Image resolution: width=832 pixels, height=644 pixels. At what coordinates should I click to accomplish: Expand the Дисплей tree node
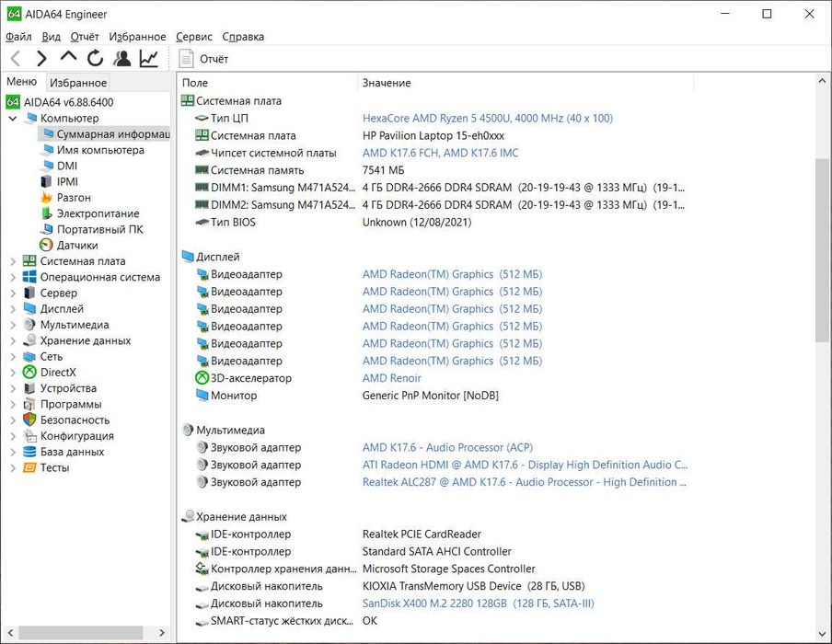(x=13, y=309)
